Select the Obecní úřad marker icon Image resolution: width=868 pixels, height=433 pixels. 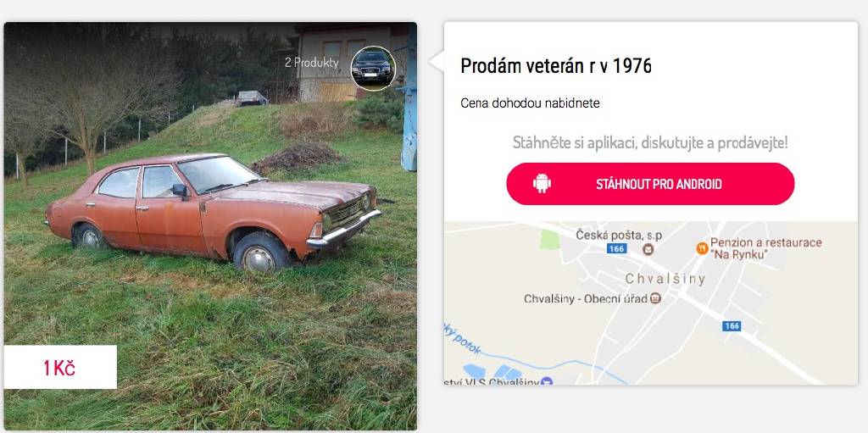pos(655,298)
